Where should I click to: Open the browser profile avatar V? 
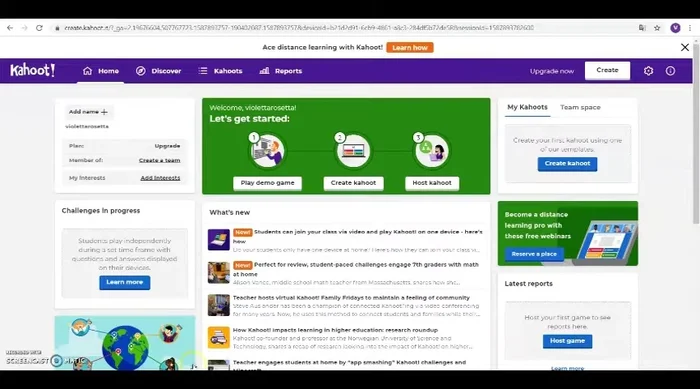[x=675, y=28]
